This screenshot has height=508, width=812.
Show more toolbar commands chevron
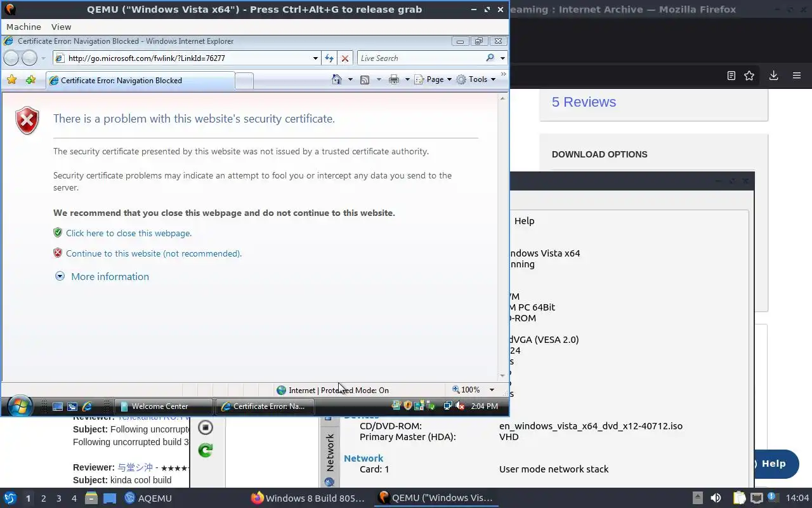coord(504,74)
